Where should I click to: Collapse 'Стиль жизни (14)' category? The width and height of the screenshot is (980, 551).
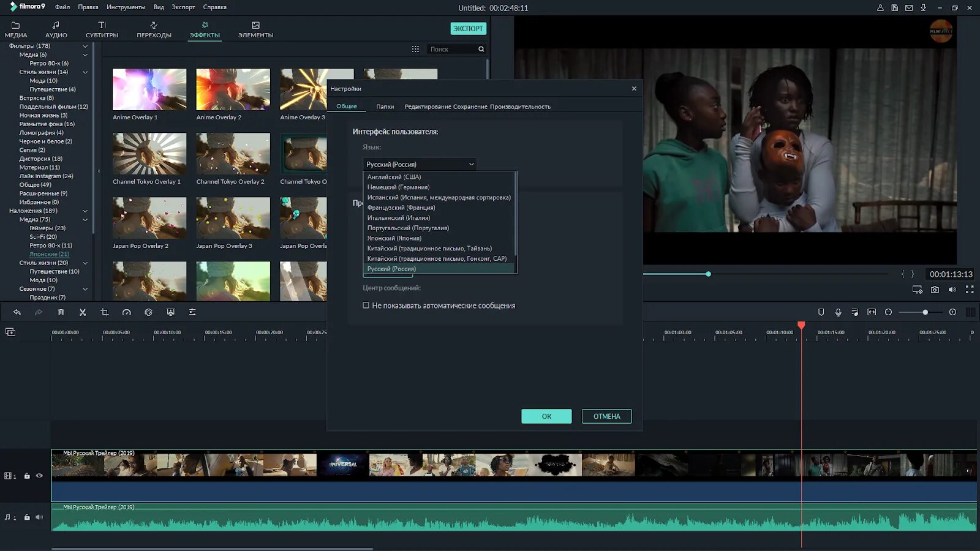click(85, 72)
